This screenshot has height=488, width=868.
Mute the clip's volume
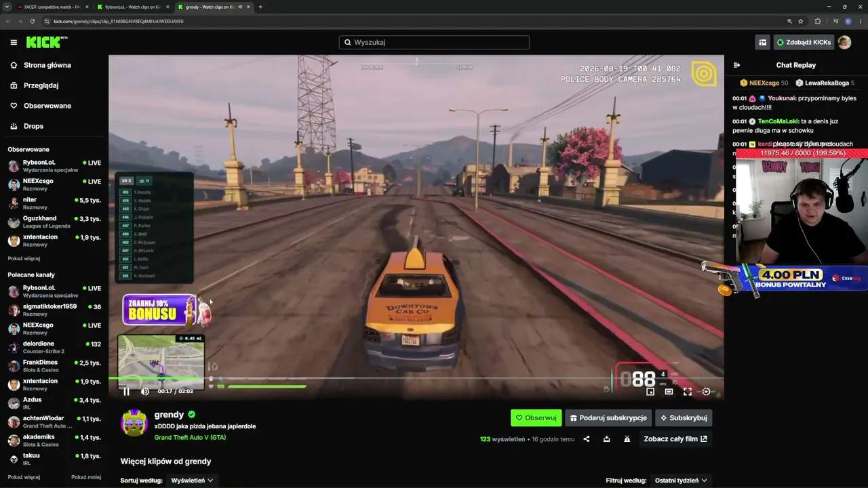(144, 391)
